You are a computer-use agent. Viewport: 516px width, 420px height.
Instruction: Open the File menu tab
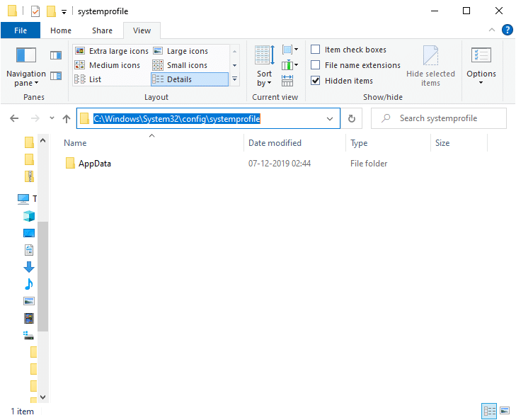(x=21, y=30)
